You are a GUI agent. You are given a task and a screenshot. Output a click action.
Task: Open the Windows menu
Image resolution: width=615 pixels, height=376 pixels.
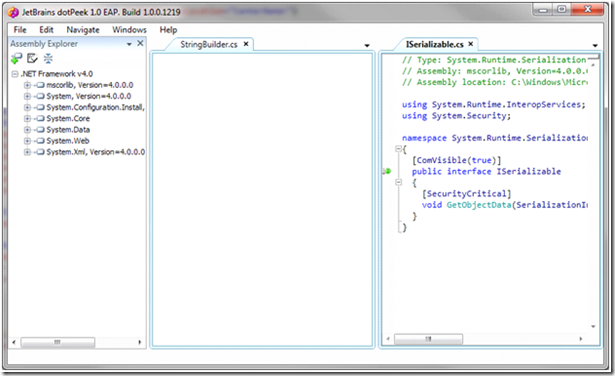[x=129, y=30]
